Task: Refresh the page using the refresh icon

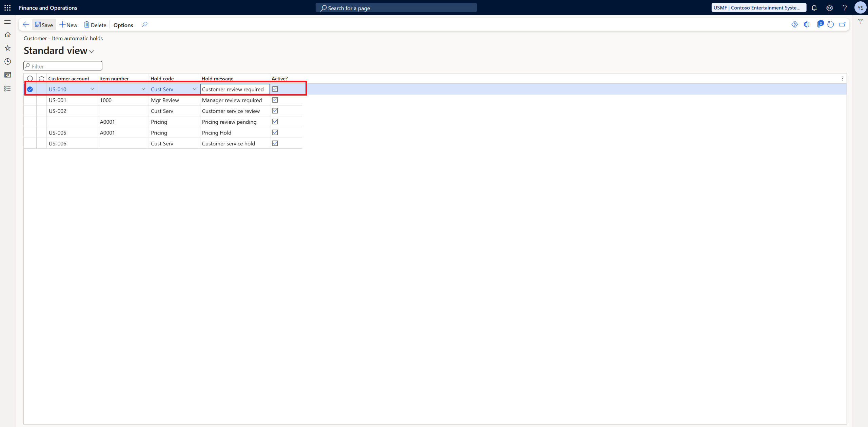Action: tap(831, 24)
